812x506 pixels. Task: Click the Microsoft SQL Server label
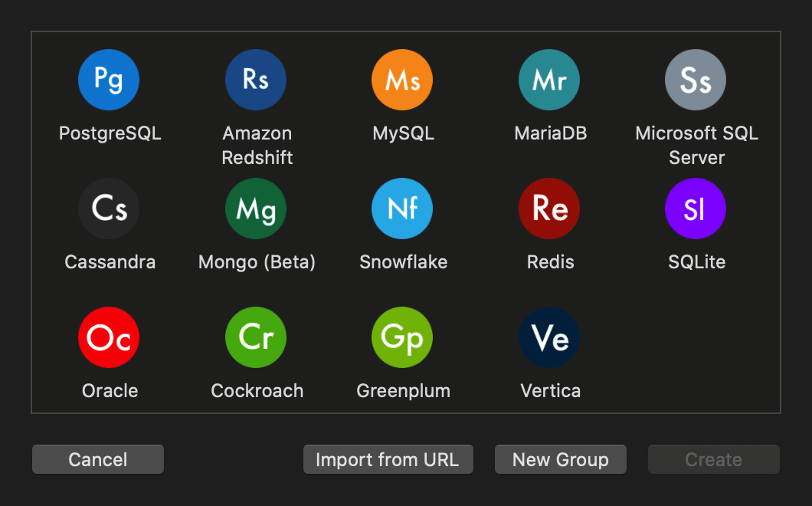696,145
